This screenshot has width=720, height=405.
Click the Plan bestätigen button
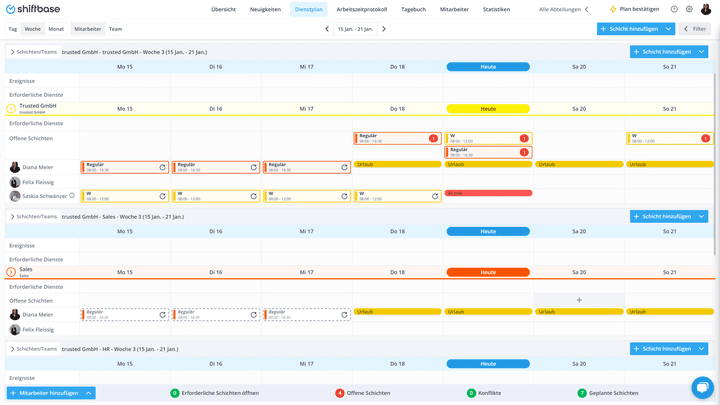[x=634, y=9]
